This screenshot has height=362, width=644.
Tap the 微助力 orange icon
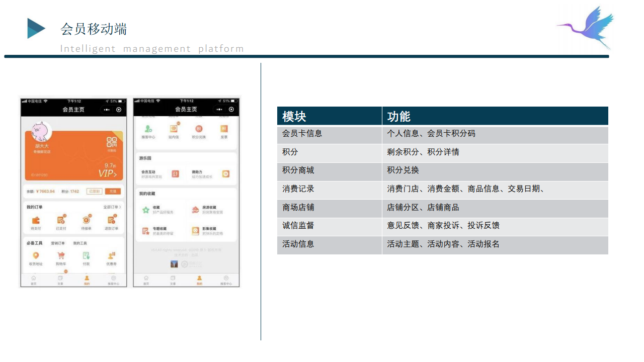click(x=226, y=174)
